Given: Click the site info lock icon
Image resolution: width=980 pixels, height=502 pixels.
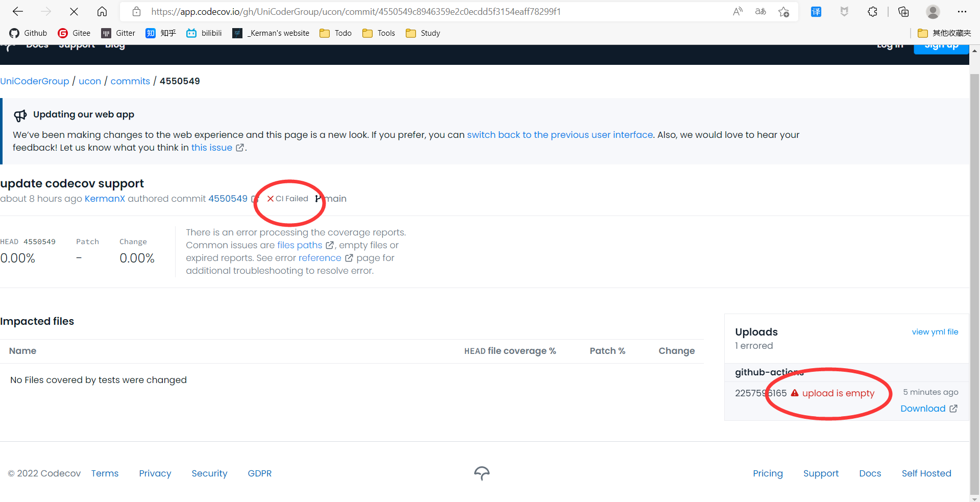Looking at the screenshot, I should (x=136, y=11).
